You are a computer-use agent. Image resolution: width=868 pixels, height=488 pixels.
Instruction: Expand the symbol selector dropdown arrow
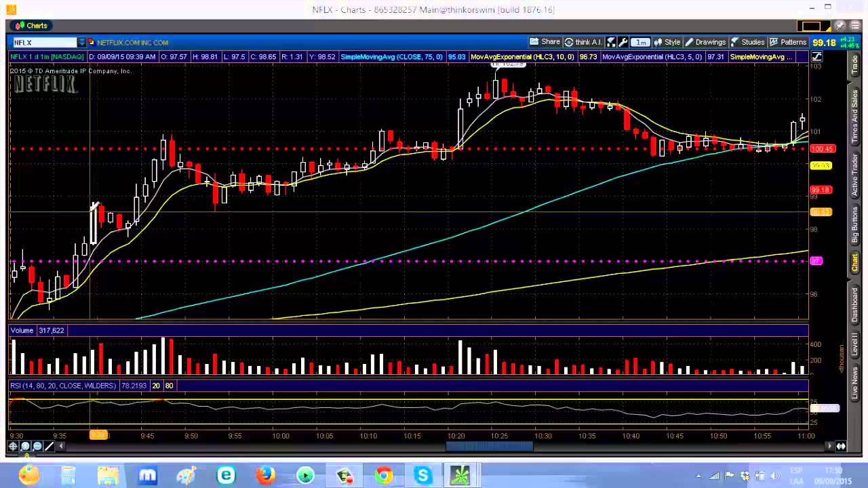point(81,42)
